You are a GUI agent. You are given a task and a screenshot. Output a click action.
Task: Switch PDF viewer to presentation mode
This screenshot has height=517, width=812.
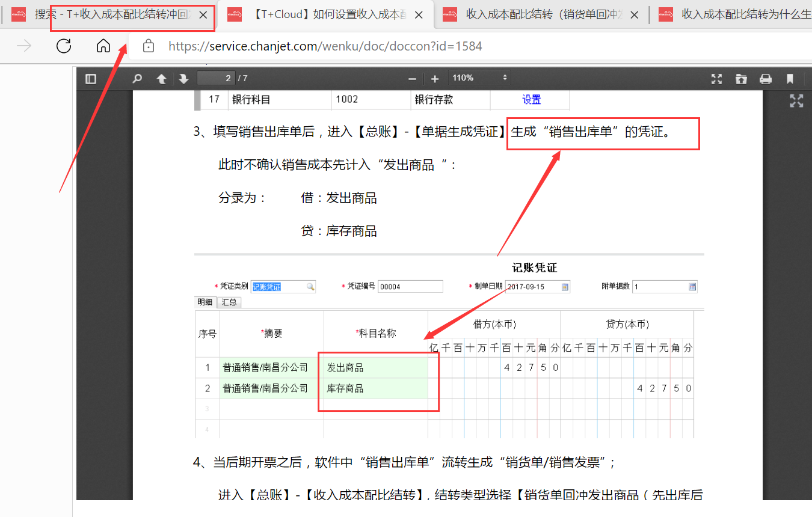pos(716,79)
